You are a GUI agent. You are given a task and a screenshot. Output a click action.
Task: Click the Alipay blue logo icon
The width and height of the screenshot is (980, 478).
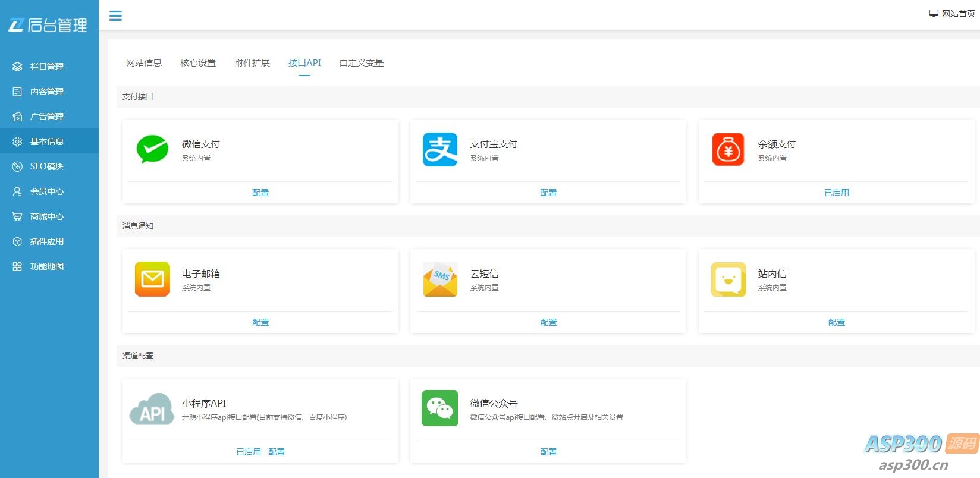[440, 149]
